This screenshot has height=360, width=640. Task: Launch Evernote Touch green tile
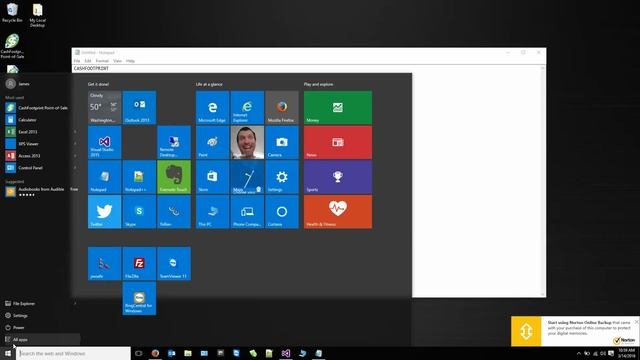(174, 177)
